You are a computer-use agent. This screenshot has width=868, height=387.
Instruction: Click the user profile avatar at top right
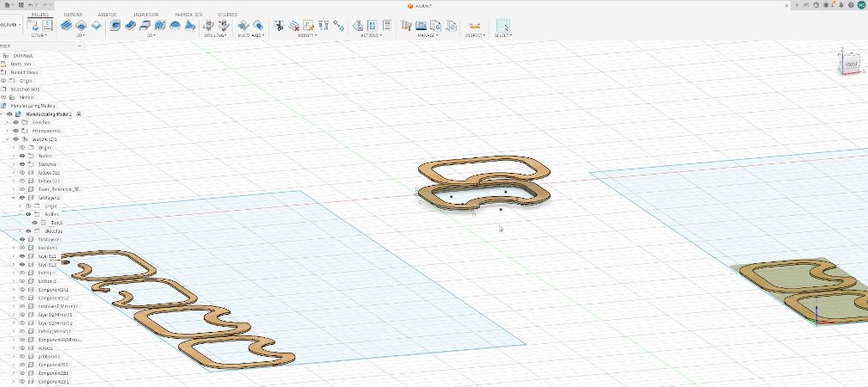(861, 5)
